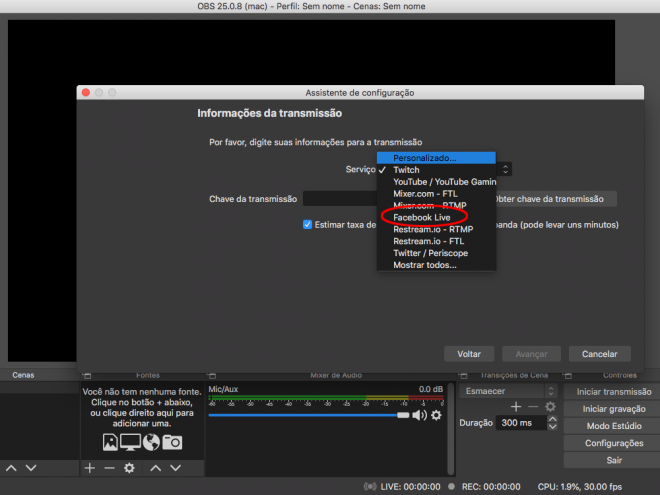660x495 pixels.
Task: Move scene down in Cenas panel
Action: click(x=31, y=468)
